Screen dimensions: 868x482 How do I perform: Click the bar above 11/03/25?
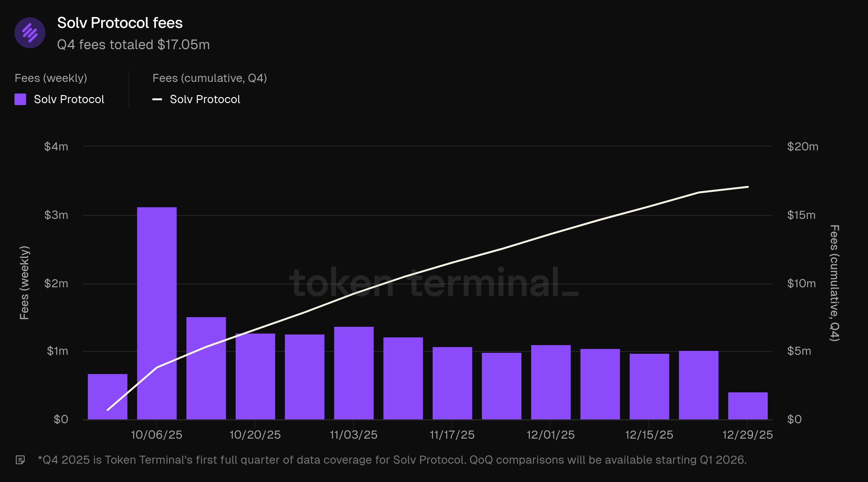pos(353,373)
